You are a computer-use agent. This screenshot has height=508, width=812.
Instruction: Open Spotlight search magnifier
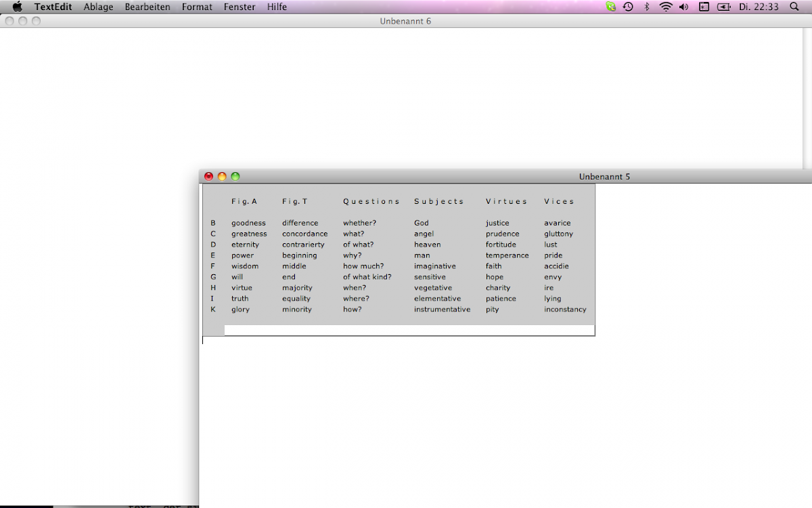point(794,7)
